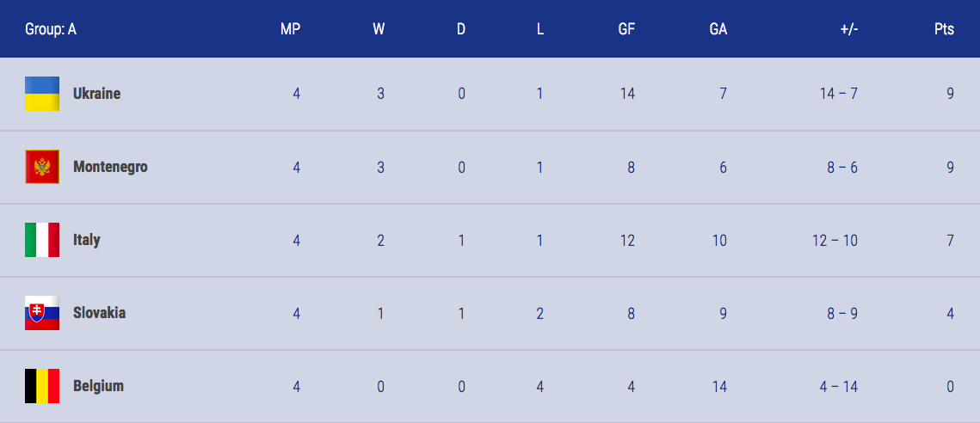Click the GF column header

(x=627, y=29)
